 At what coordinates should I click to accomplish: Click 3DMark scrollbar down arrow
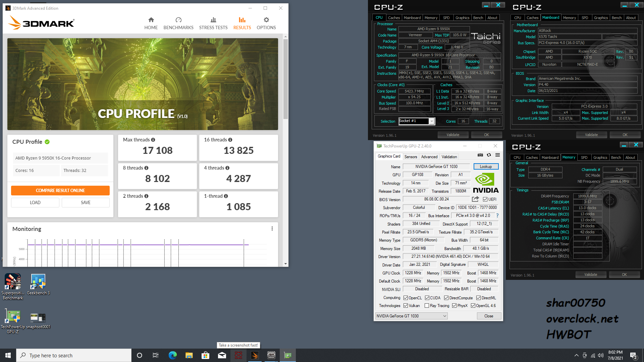tap(285, 264)
